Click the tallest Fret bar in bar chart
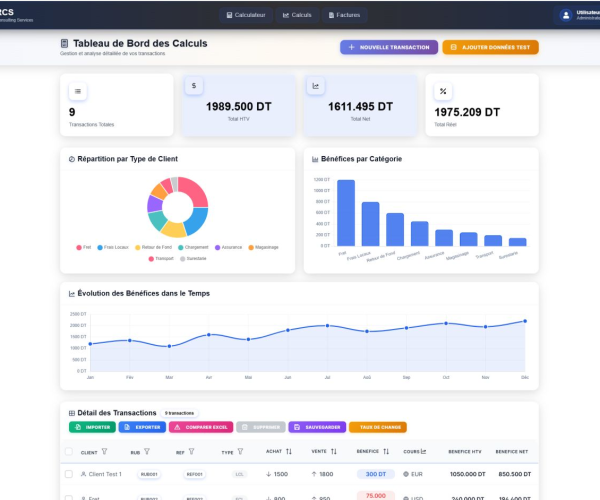Screen dimensions: 600x500 [x=346, y=213]
